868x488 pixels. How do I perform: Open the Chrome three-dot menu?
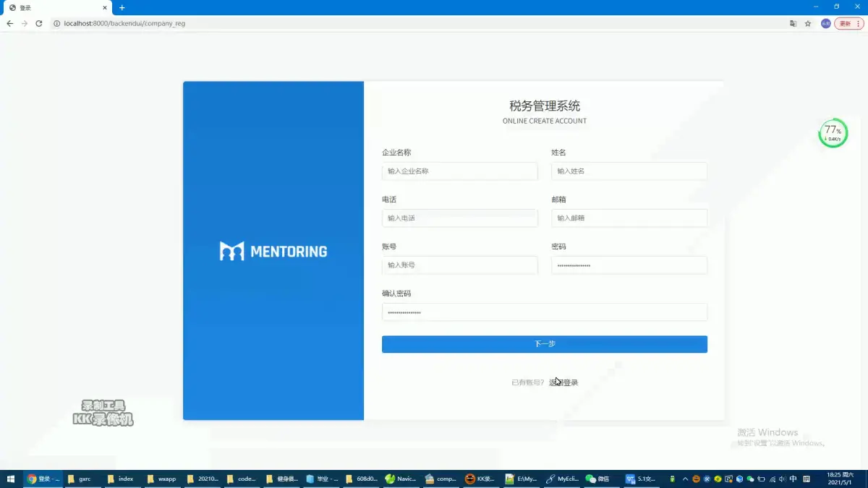tap(858, 23)
